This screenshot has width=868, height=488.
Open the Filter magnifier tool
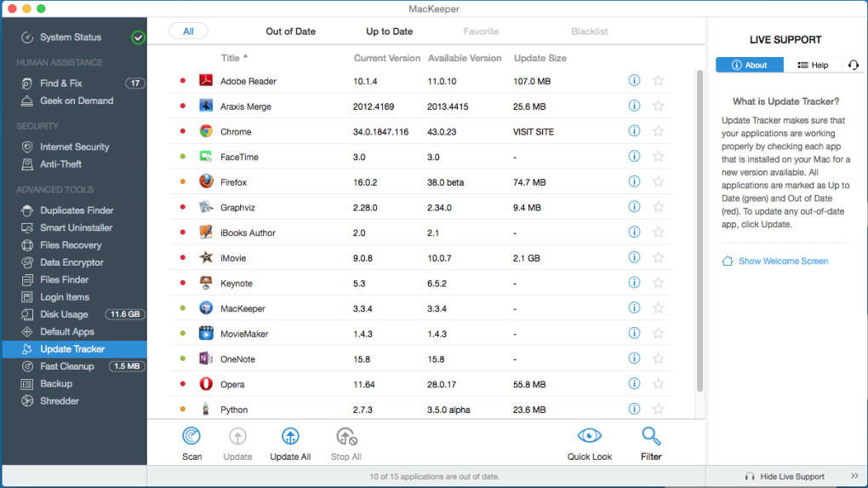(x=651, y=437)
